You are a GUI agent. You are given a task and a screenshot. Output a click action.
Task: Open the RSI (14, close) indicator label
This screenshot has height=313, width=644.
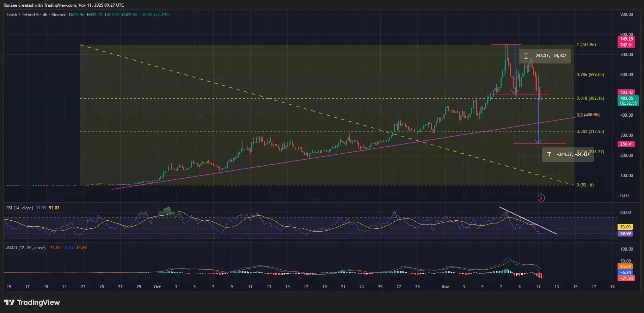[20, 208]
